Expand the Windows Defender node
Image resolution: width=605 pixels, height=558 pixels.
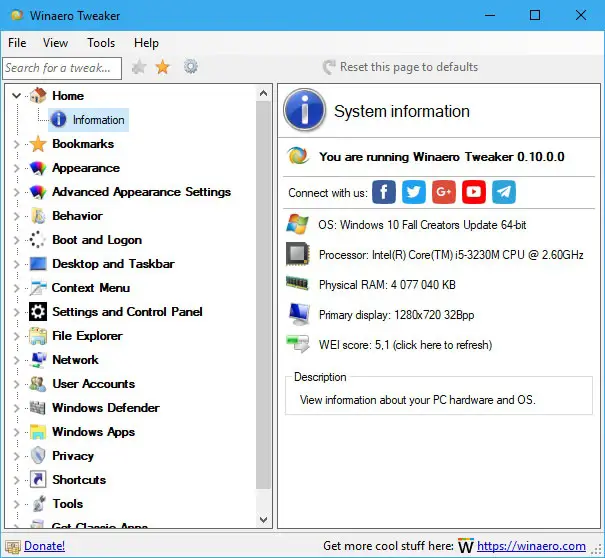[16, 408]
